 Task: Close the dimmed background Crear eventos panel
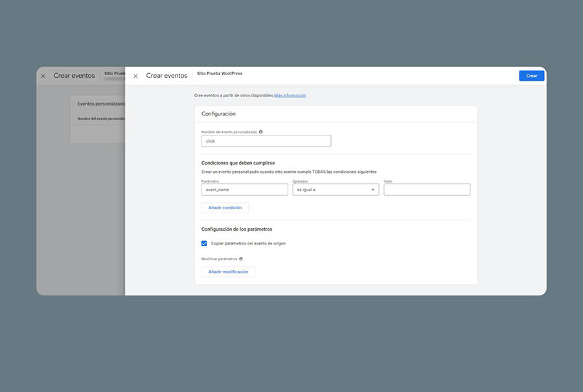[x=43, y=76]
